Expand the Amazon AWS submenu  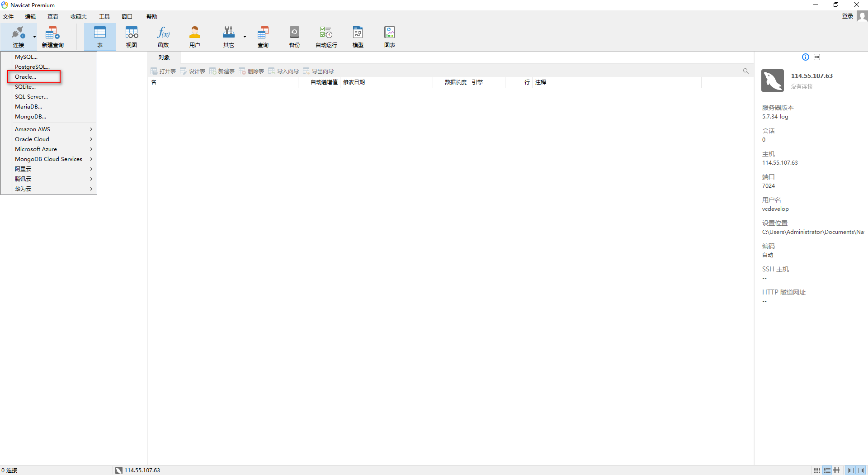click(x=49, y=129)
